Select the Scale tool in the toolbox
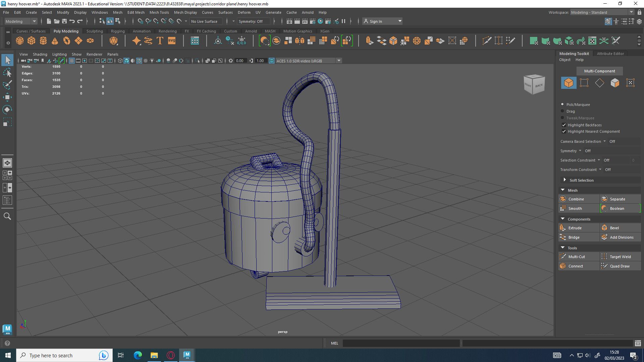 click(7, 122)
